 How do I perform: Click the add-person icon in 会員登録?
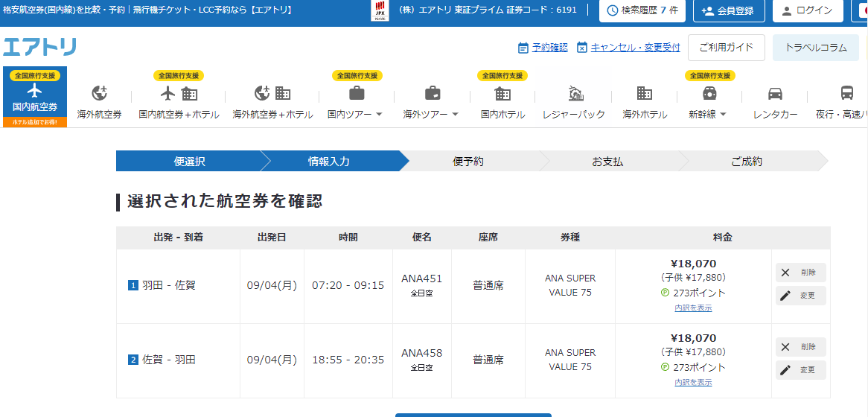point(707,10)
